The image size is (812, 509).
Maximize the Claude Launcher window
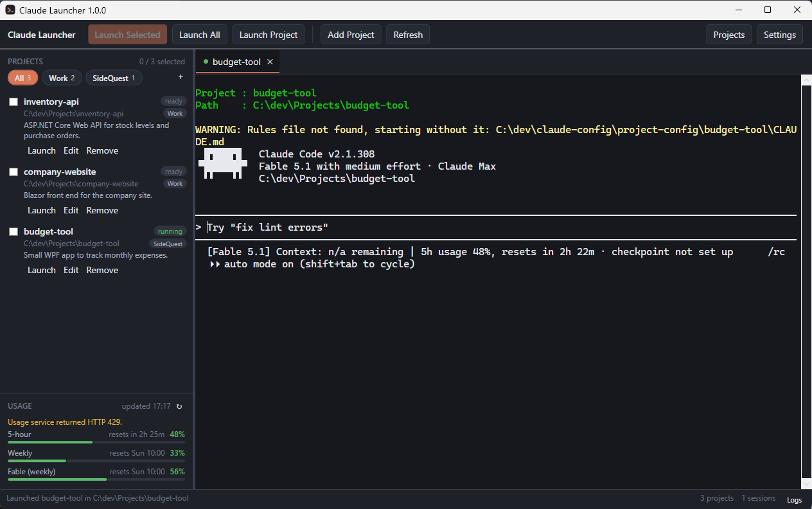[x=768, y=10]
